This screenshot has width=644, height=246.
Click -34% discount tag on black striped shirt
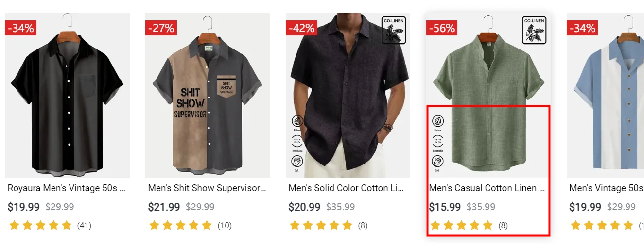coord(21,28)
